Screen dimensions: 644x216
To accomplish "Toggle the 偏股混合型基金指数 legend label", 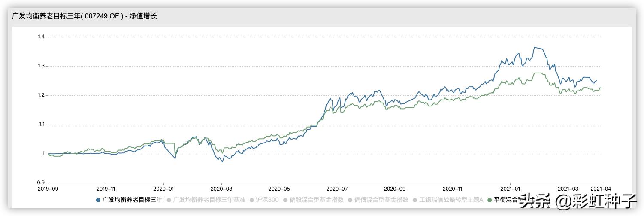I will [x=317, y=200].
